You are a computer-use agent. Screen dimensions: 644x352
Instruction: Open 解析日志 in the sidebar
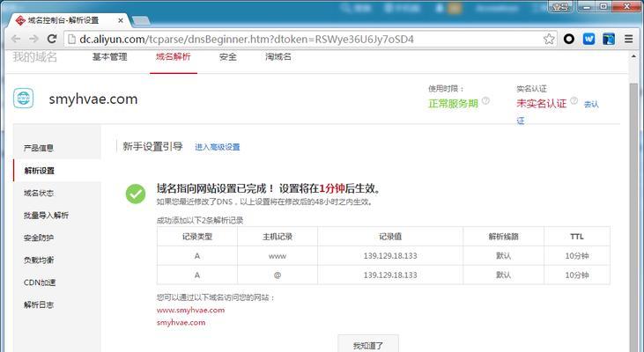pyautogui.click(x=39, y=304)
